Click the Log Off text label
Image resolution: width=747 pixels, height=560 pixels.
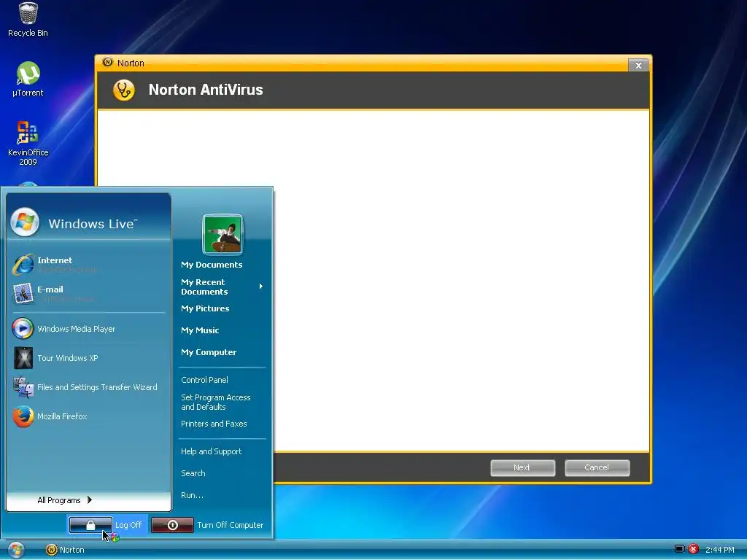point(128,525)
